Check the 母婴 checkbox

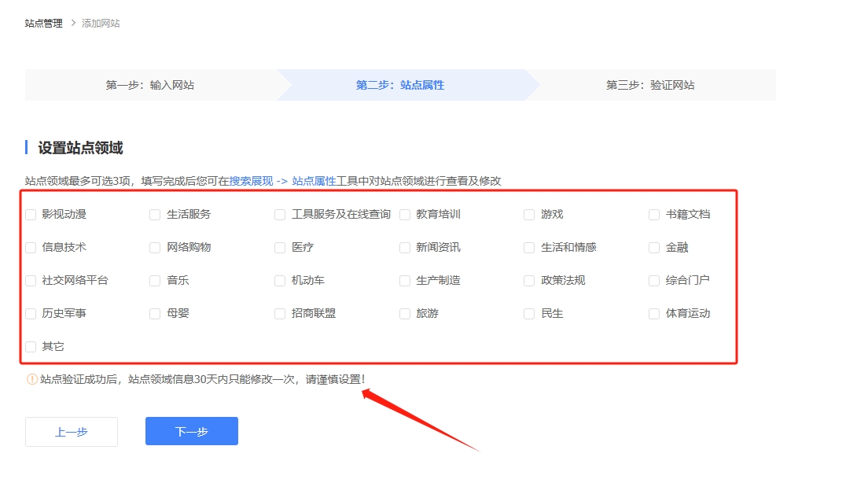155,314
